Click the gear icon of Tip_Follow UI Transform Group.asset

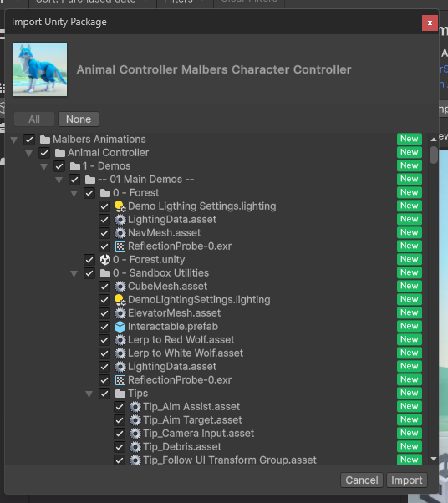[135, 460]
